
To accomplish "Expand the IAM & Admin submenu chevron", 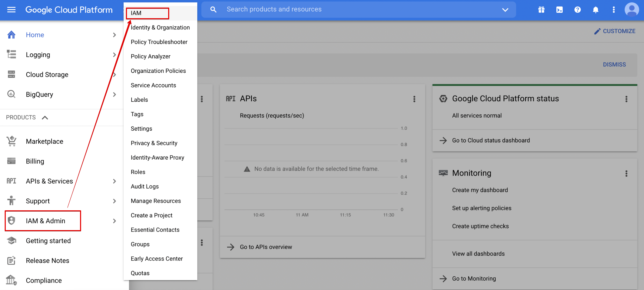I will click(x=114, y=221).
